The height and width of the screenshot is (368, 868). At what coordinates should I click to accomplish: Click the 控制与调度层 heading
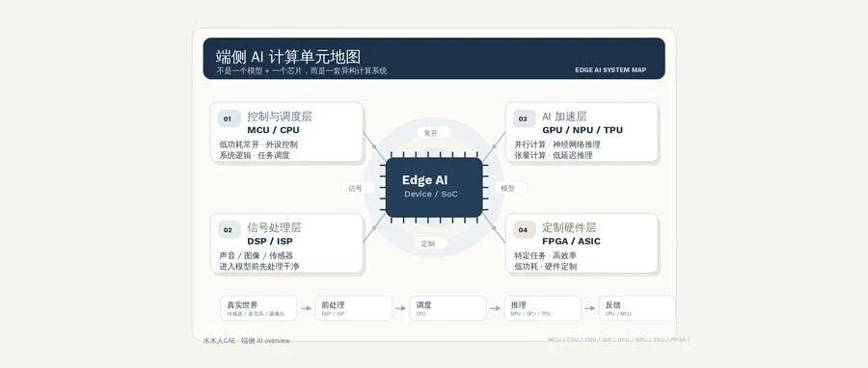click(x=280, y=117)
